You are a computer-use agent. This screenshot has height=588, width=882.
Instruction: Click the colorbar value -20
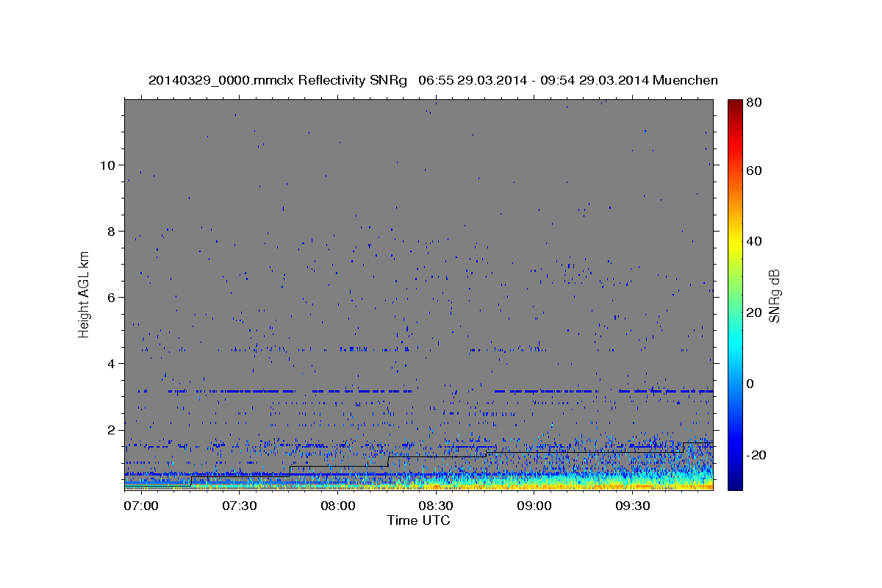[756, 455]
